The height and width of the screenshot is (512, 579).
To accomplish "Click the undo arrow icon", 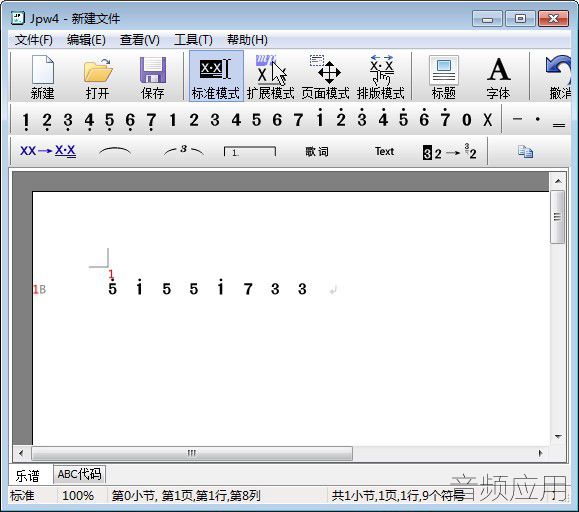I will click(x=558, y=69).
